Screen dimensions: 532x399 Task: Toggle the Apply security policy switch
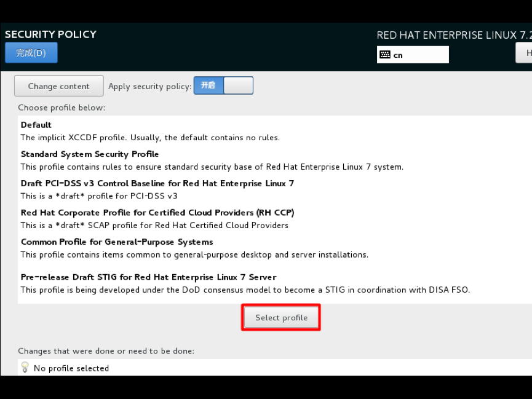click(223, 85)
